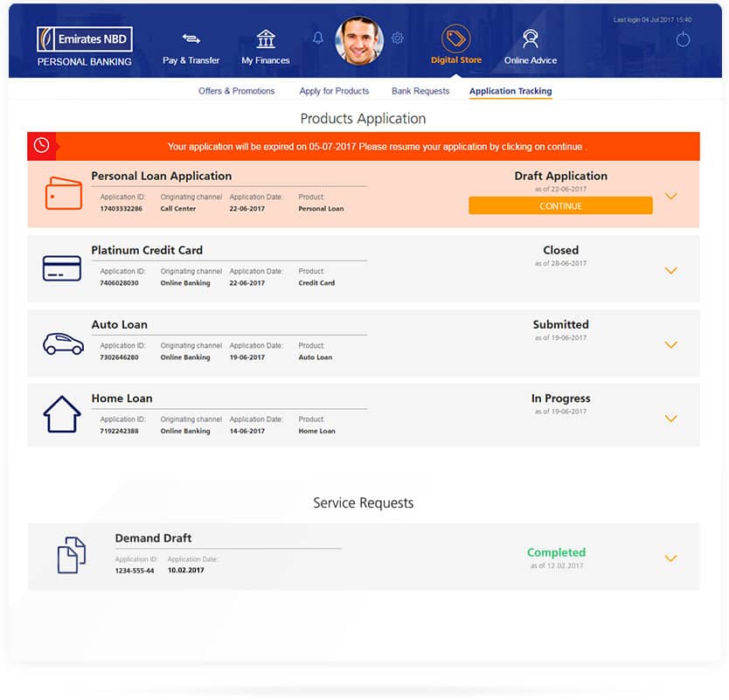Image resolution: width=729 pixels, height=700 pixels.
Task: Open the My Finances menu label
Action: click(x=266, y=60)
